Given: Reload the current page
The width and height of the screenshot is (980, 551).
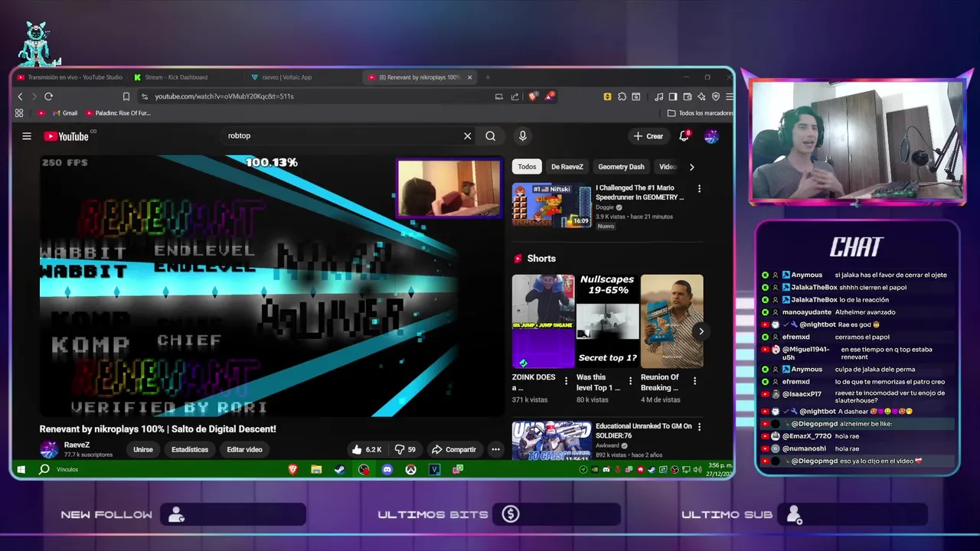Looking at the screenshot, I should click(48, 96).
